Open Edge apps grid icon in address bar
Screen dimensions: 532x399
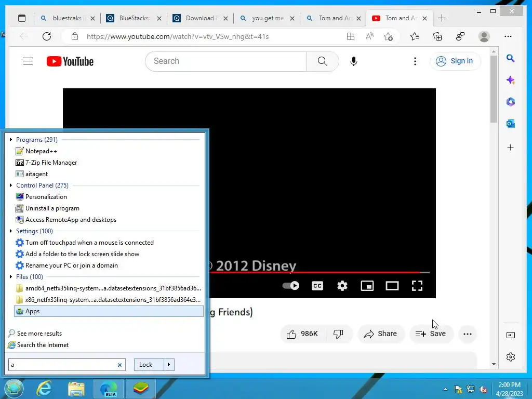point(351,36)
